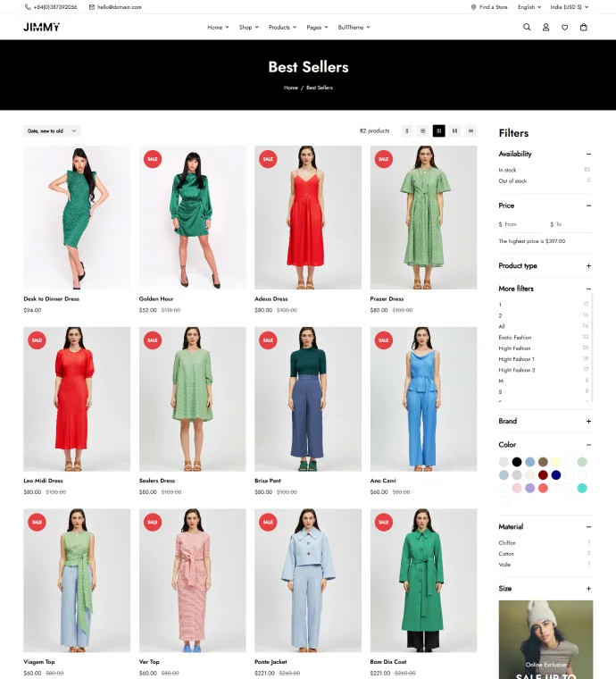616x679 pixels.
Task: Collapse the Price filter section
Action: [588, 205]
